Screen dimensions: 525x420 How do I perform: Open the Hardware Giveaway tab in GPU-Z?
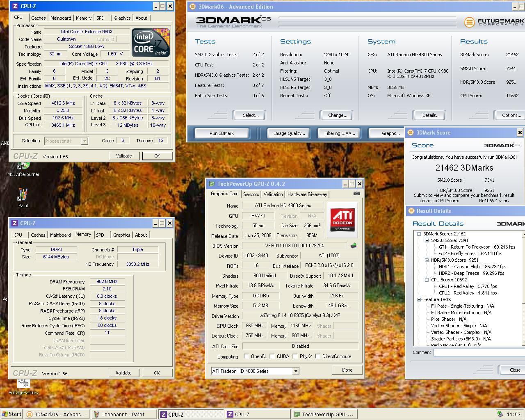[x=307, y=194]
